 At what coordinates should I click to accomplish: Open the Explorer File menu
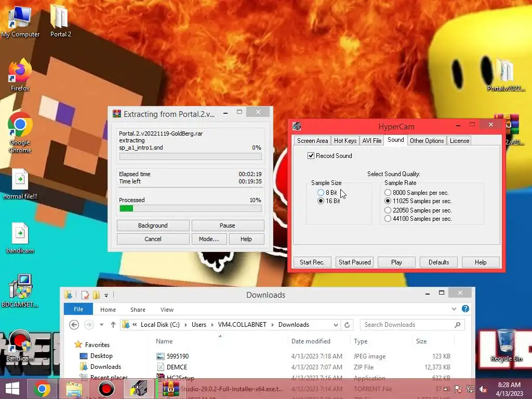(78, 309)
